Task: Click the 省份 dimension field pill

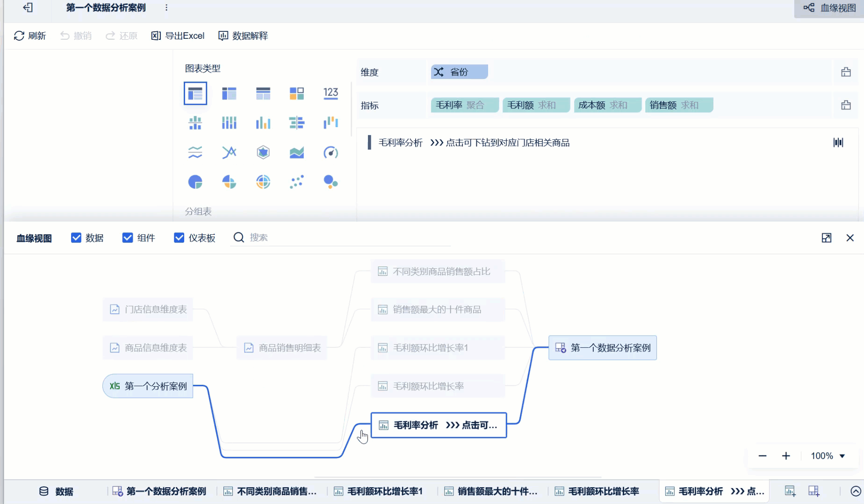Action: (459, 72)
